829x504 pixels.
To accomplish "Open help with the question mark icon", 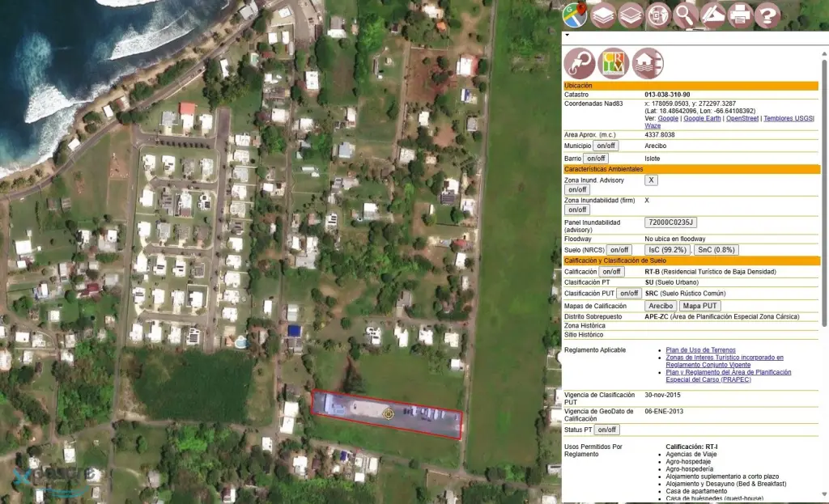I will point(767,15).
